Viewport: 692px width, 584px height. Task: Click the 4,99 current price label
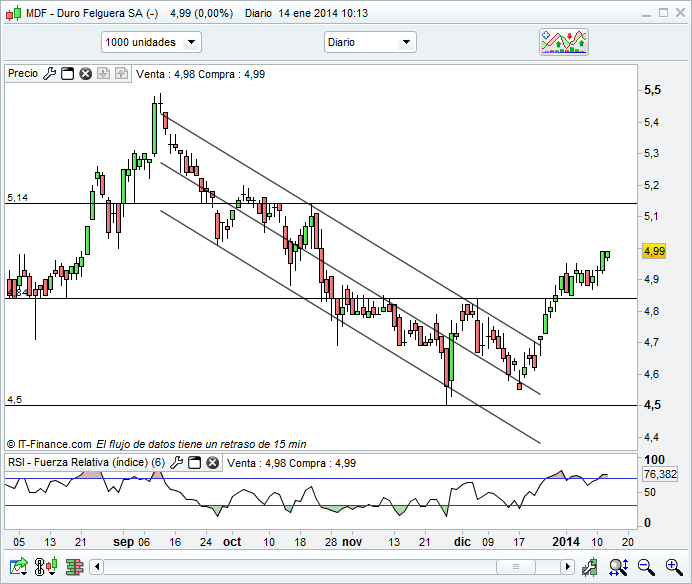pos(654,251)
